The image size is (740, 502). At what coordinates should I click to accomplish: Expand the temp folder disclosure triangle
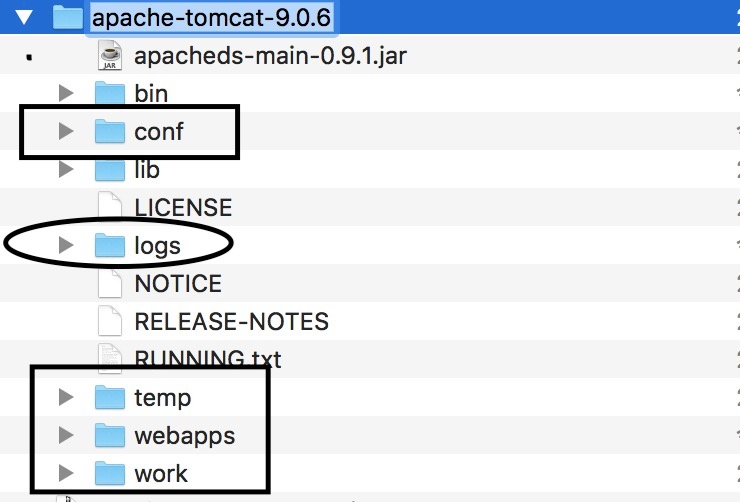66,397
